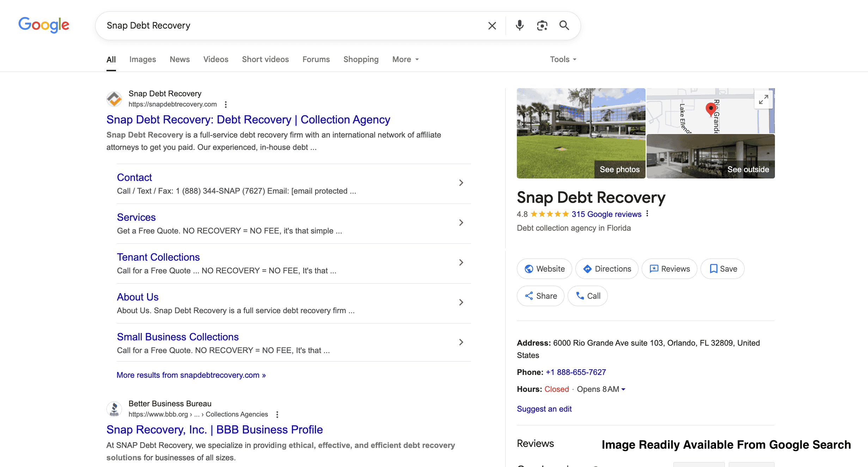Image resolution: width=868 pixels, height=467 pixels.
Task: Expand the Tenant Collections row chevron
Action: 461,262
